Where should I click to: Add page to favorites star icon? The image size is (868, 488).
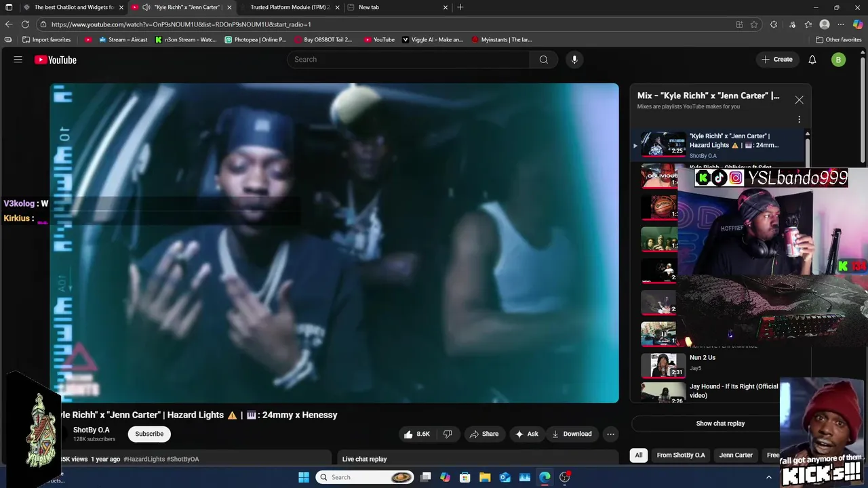point(754,24)
